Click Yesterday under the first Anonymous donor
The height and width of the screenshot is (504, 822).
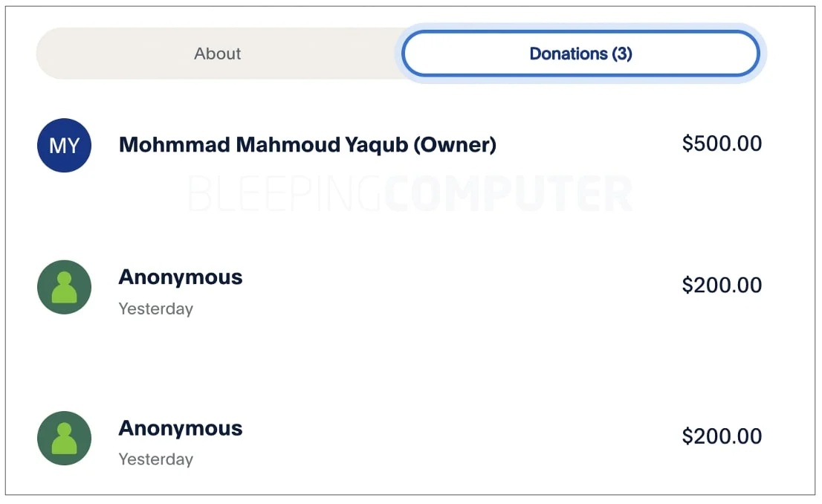click(x=156, y=308)
